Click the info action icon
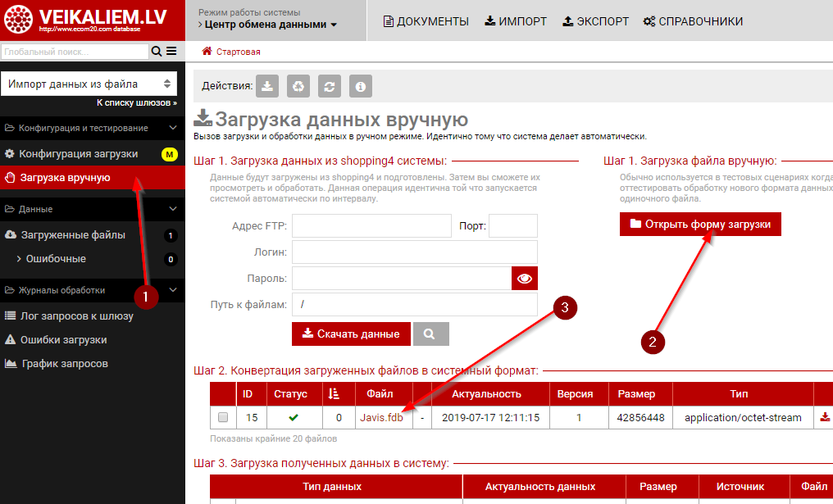The width and height of the screenshot is (833, 504). [361, 86]
